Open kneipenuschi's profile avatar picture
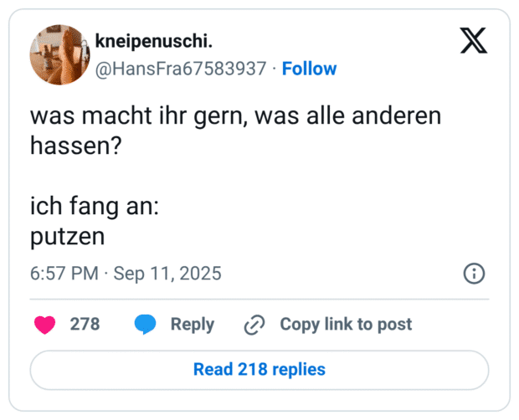 [x=59, y=54]
